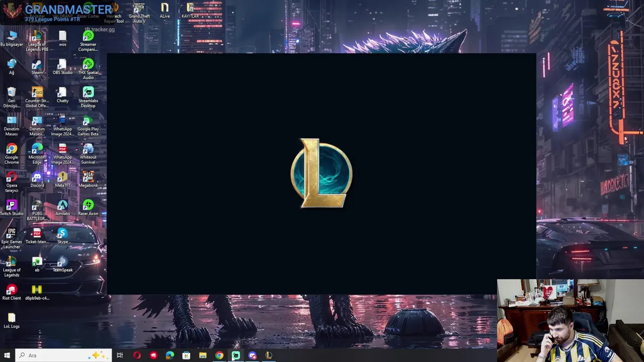Image resolution: width=644 pixels, height=362 pixels.
Task: Open Task View from the taskbar
Action: (120, 355)
